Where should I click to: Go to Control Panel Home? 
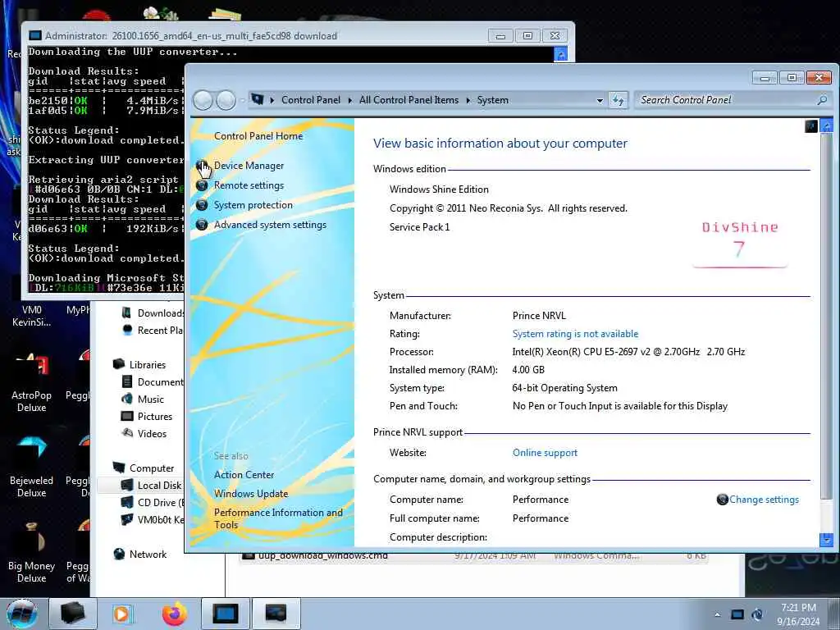click(258, 136)
